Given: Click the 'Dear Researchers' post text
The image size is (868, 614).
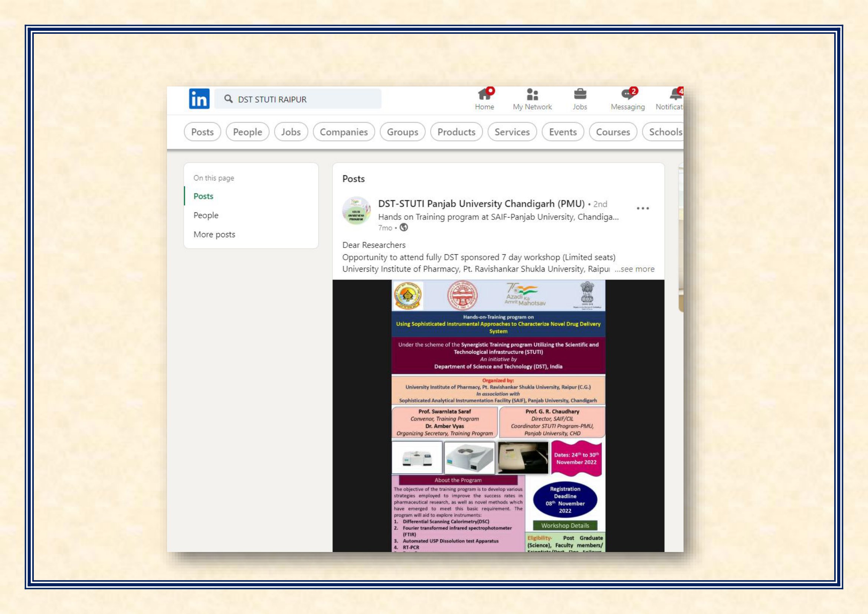Looking at the screenshot, I should point(374,245).
